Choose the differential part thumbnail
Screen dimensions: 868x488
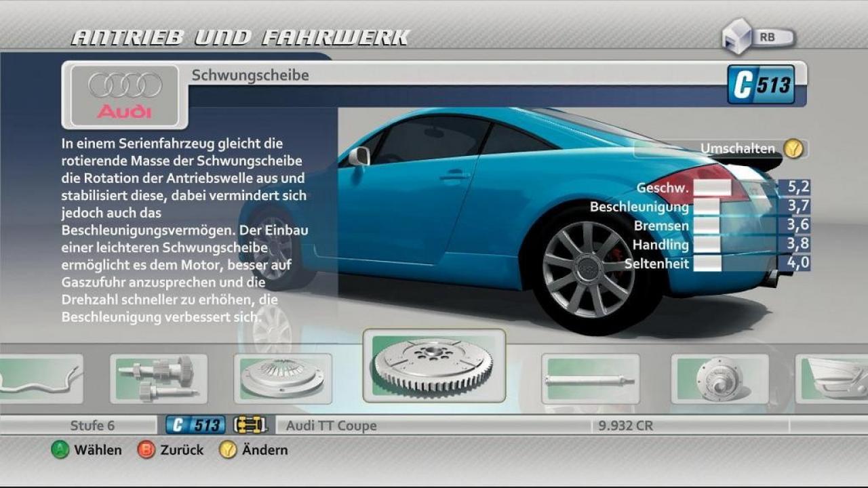[719, 379]
